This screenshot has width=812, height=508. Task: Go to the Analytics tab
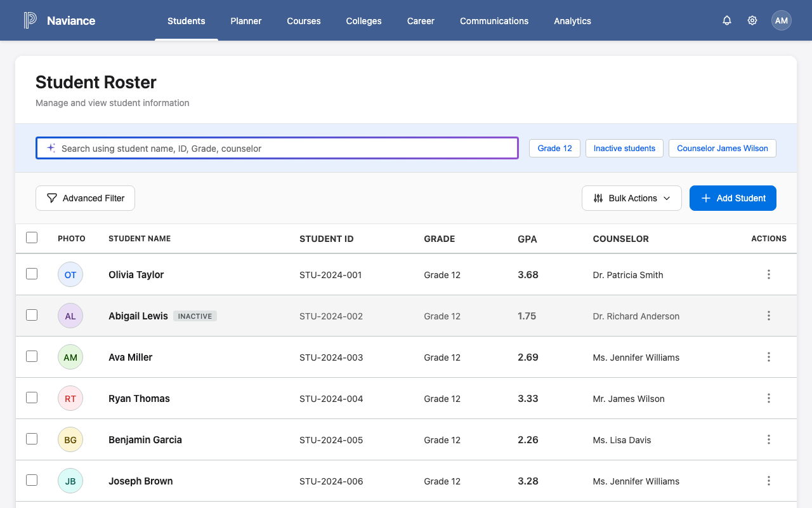coord(572,21)
